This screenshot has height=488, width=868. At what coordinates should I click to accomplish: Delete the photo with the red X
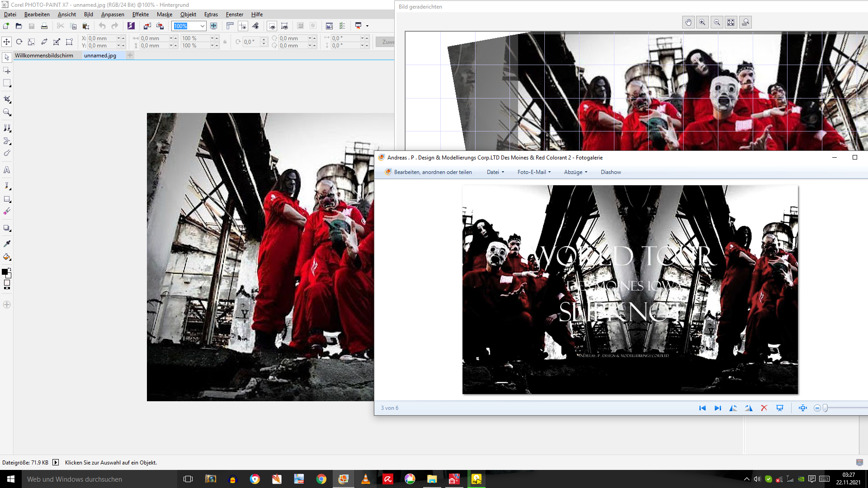coord(764,408)
